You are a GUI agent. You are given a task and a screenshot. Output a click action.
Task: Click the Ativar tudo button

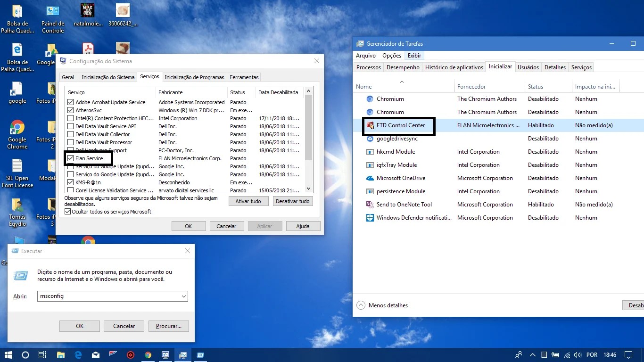(x=248, y=201)
